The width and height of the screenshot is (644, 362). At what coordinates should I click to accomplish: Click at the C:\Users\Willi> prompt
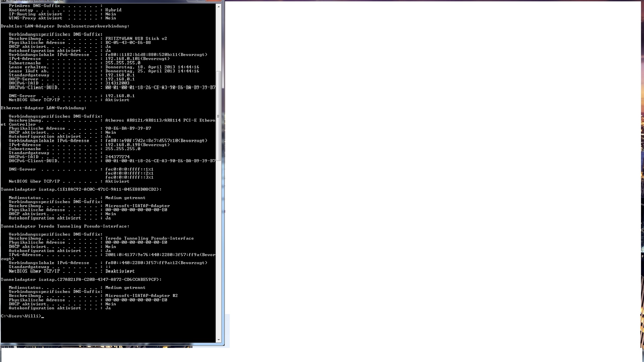pyautogui.click(x=21, y=316)
